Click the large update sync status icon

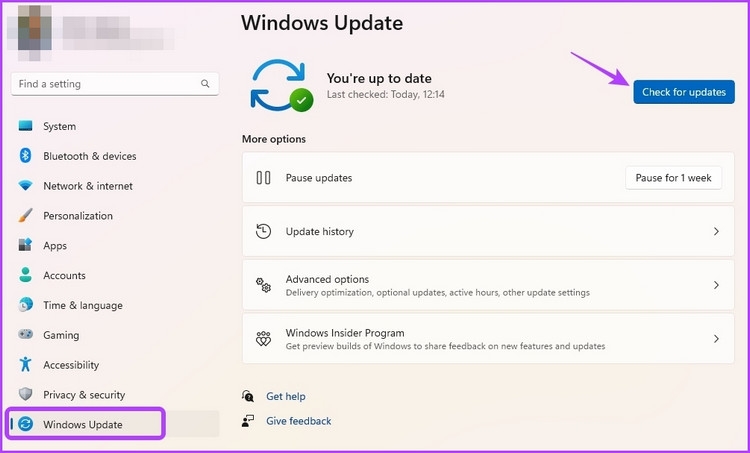pos(282,86)
